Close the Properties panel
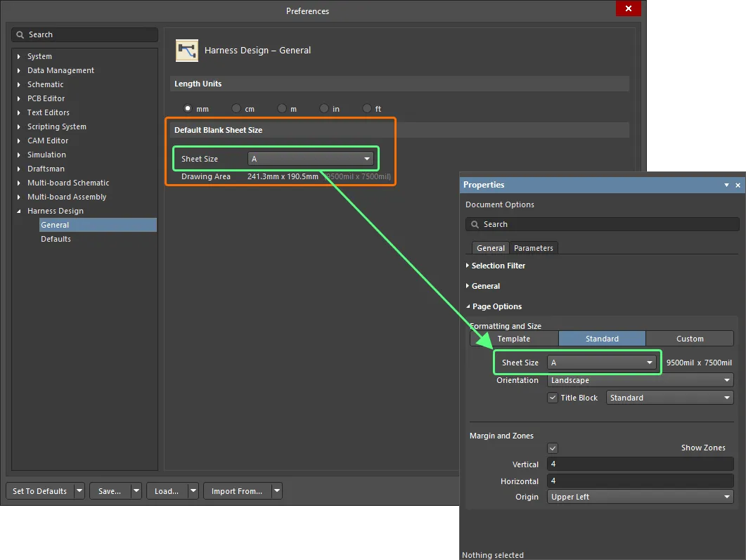Viewport: 746px width, 560px height. (738, 185)
